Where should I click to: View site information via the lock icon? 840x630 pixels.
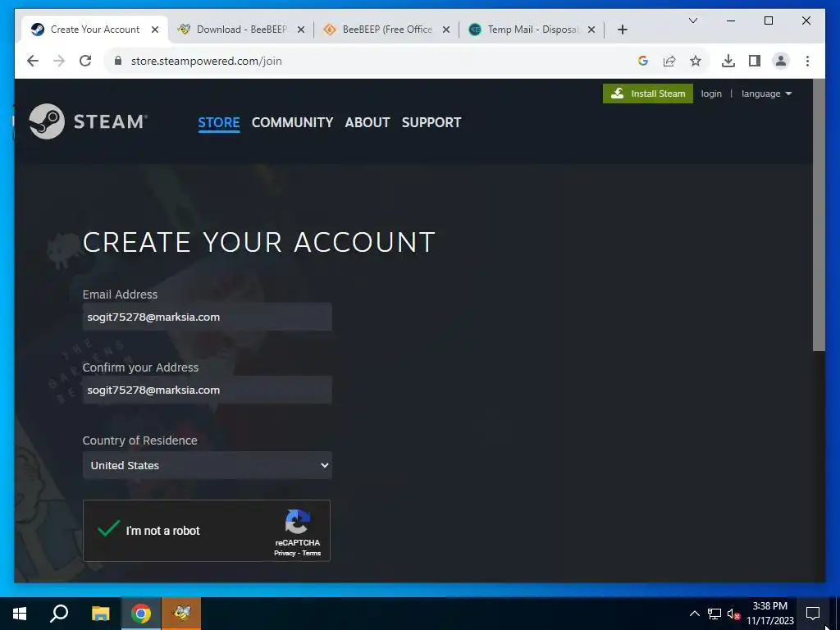(x=118, y=61)
